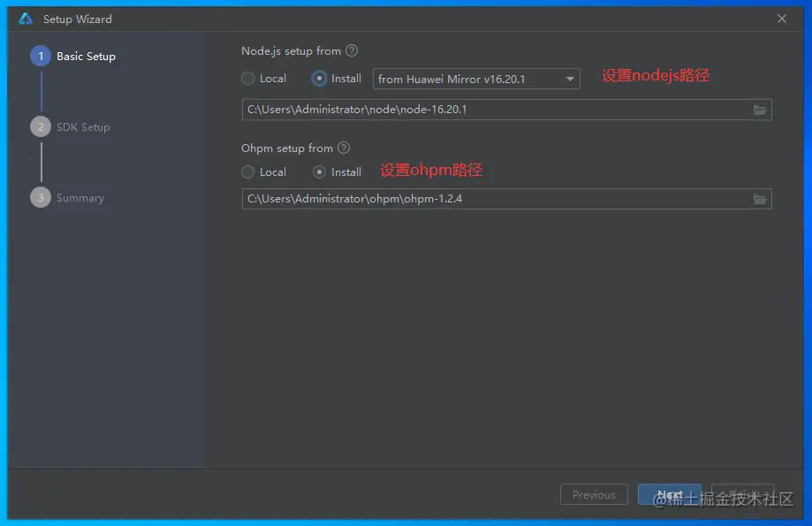Go to Summary step
Screen dimensions: 812x526
pyautogui.click(x=67, y=197)
